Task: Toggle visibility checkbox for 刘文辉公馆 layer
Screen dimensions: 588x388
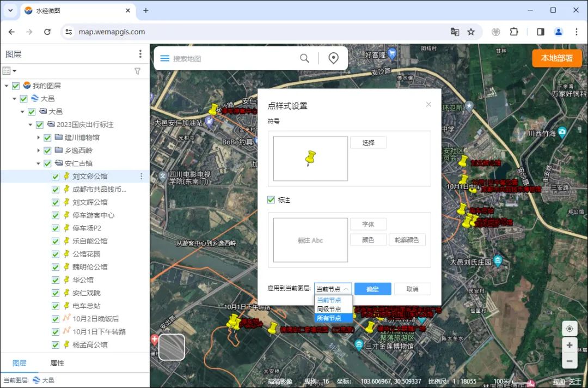Action: pos(56,202)
